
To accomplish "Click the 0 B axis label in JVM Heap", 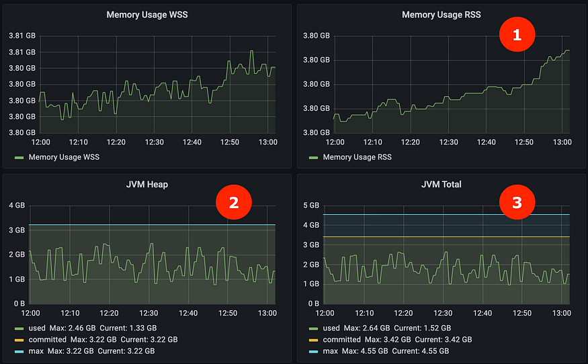I will 19,304.
